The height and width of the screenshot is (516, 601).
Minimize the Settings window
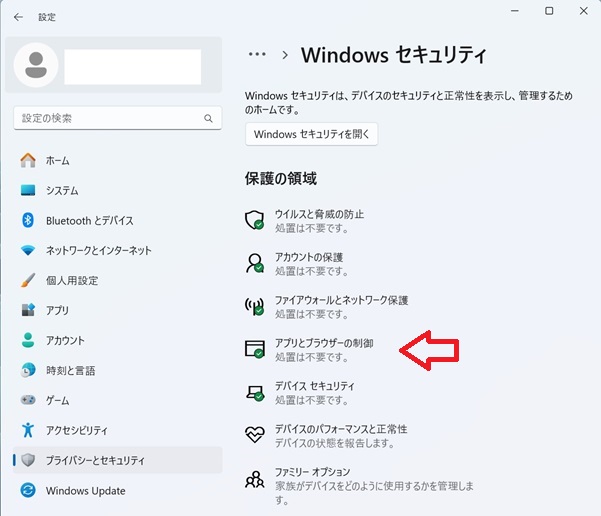[515, 11]
